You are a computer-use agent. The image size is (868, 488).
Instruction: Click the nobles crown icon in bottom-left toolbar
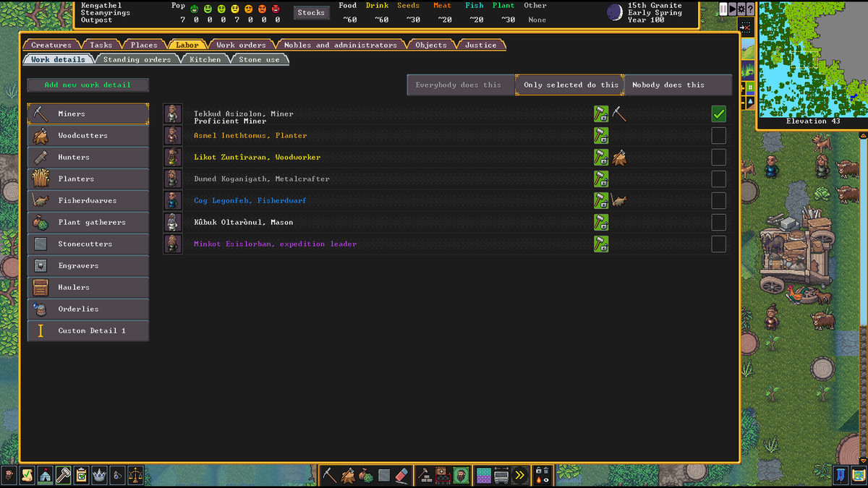[99, 475]
